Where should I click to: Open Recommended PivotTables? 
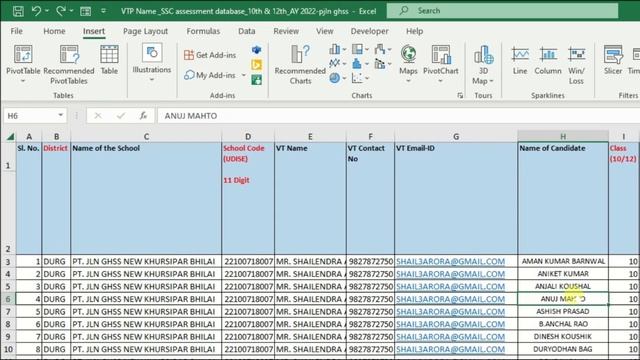[x=69, y=64]
